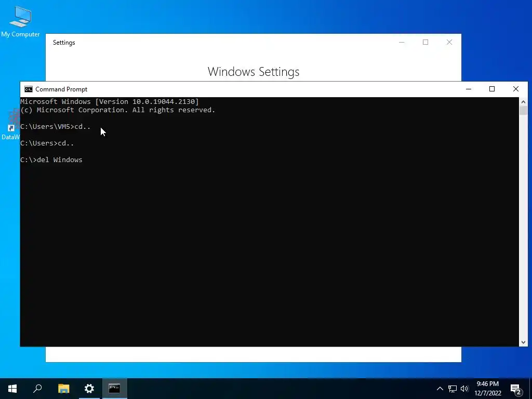Click the Command Prompt scrollbar thumb
532x399 pixels.
point(523,111)
